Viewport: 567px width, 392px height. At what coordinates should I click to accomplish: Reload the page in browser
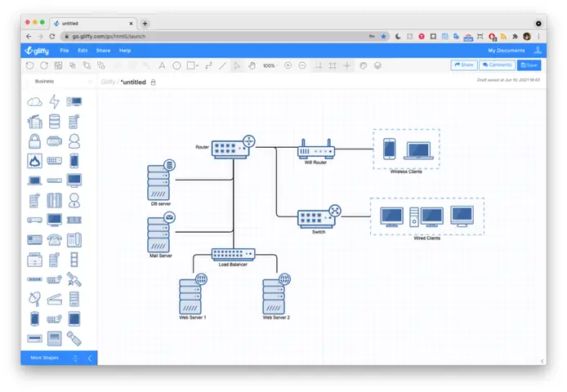click(52, 36)
